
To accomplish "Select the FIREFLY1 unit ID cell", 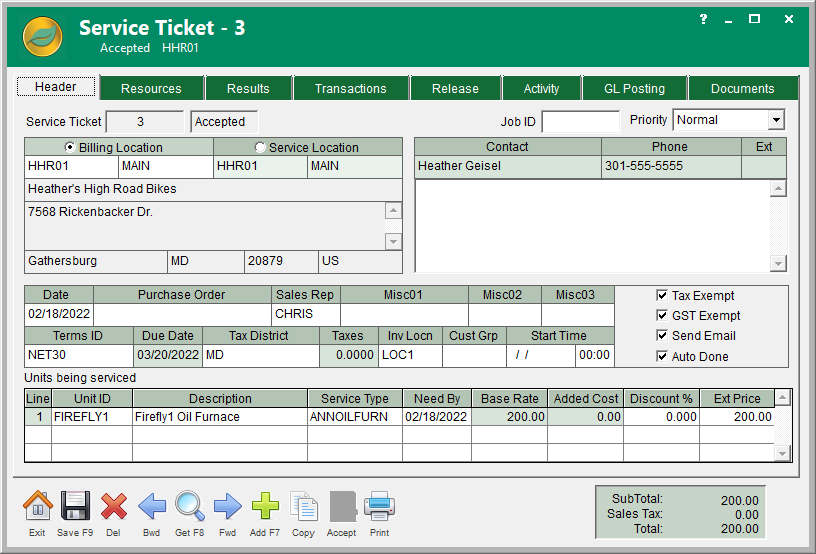I will point(92,417).
